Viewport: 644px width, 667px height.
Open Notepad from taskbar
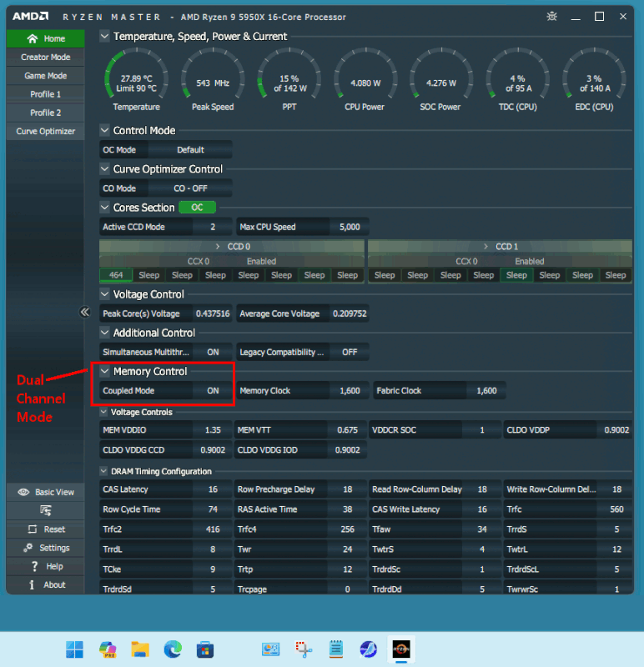pyautogui.click(x=336, y=649)
